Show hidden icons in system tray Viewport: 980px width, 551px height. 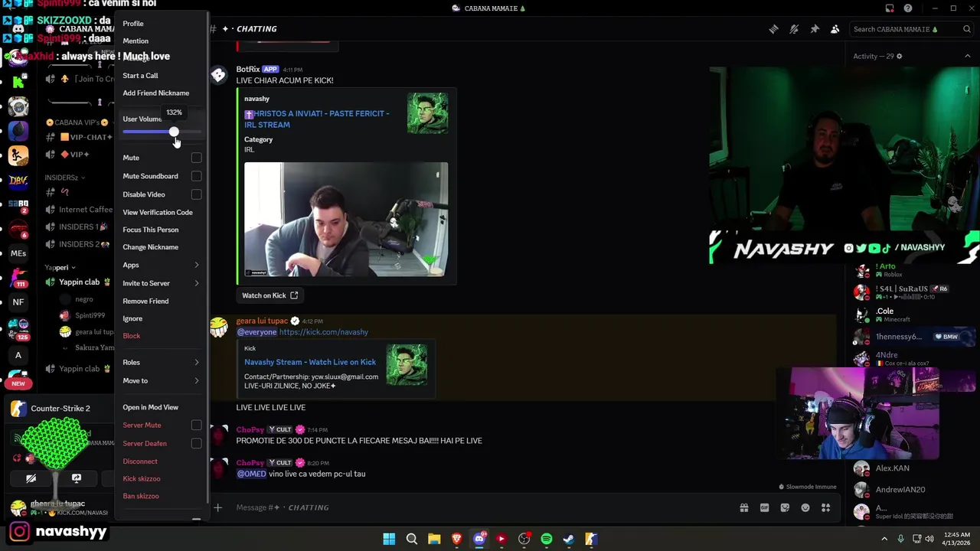tap(884, 539)
